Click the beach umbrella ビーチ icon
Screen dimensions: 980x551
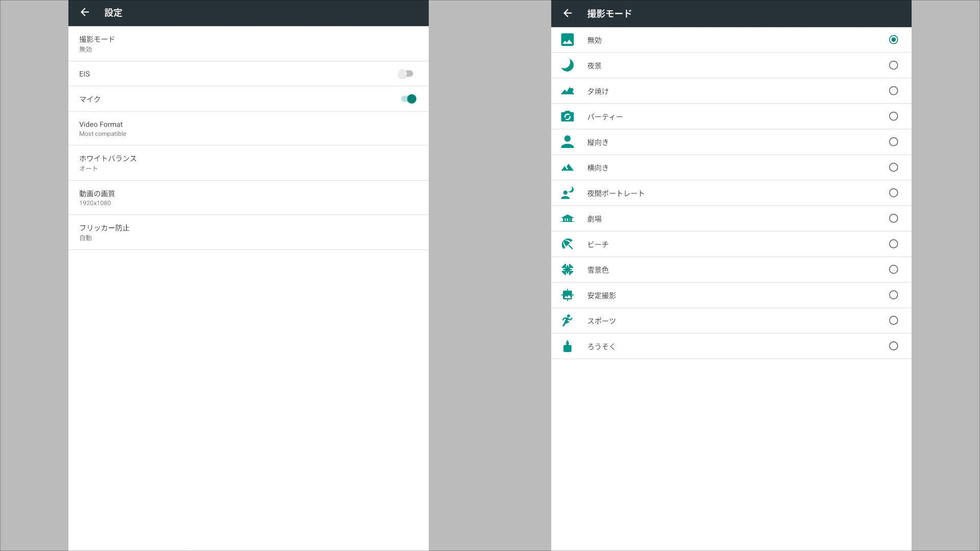(x=567, y=244)
